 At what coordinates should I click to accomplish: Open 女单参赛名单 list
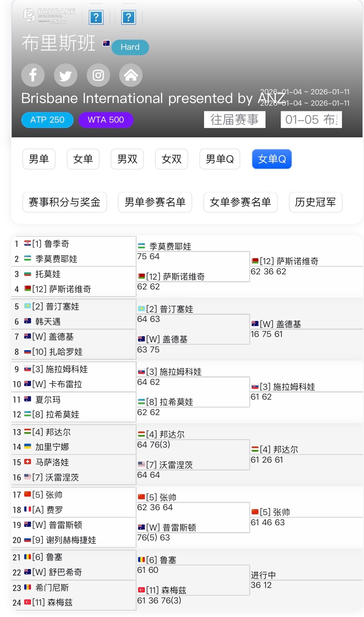click(x=240, y=202)
